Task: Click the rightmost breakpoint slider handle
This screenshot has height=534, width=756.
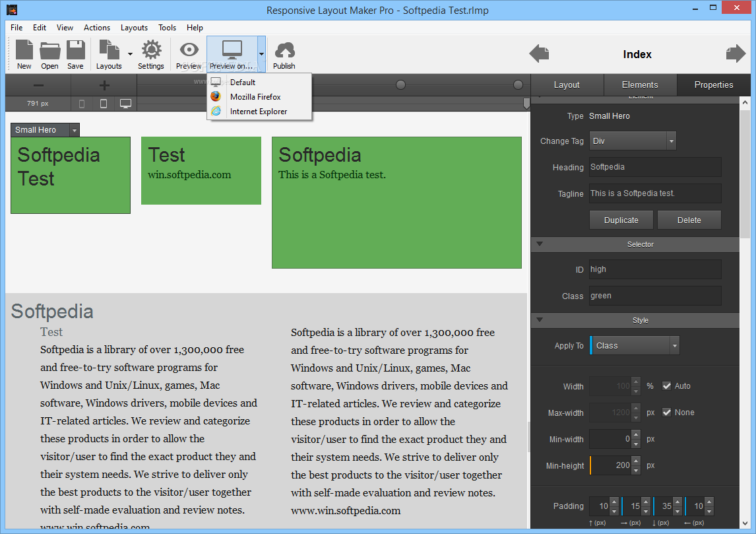Action: [x=518, y=85]
